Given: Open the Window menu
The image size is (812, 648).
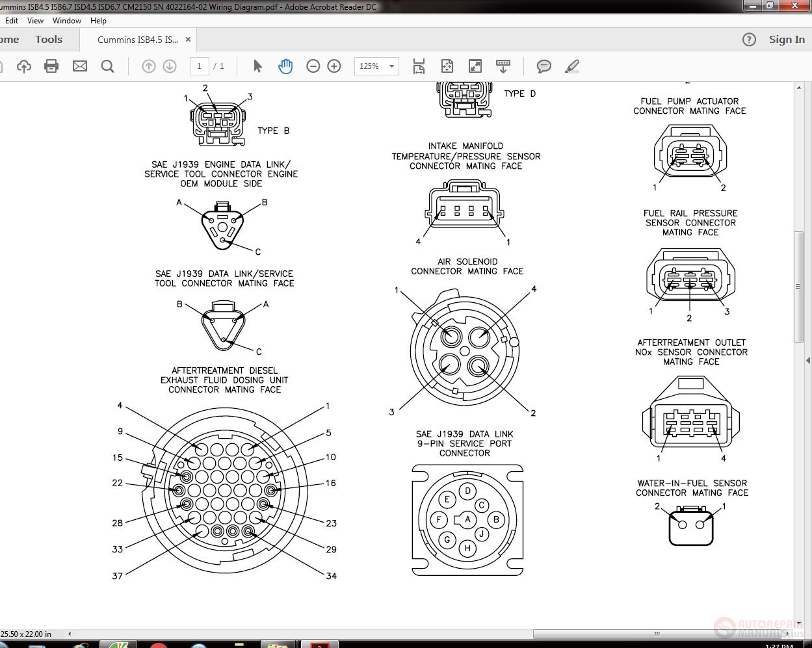Looking at the screenshot, I should [67, 21].
